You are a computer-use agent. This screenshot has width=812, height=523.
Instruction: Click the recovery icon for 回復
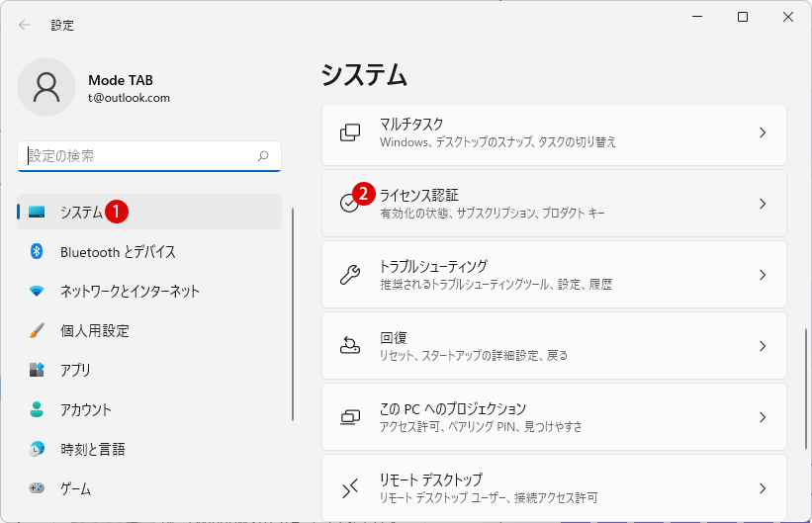point(350,345)
